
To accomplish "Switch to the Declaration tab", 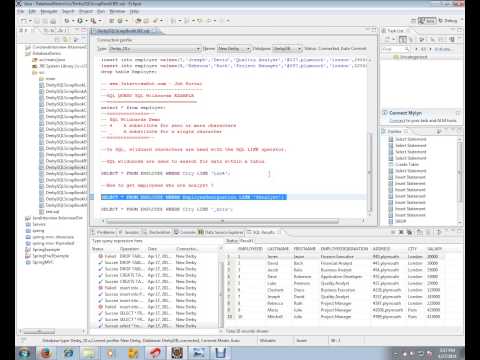I will pos(157,232).
